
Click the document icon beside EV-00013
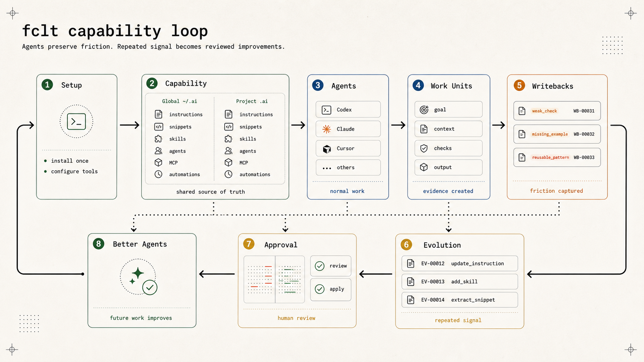(x=411, y=282)
